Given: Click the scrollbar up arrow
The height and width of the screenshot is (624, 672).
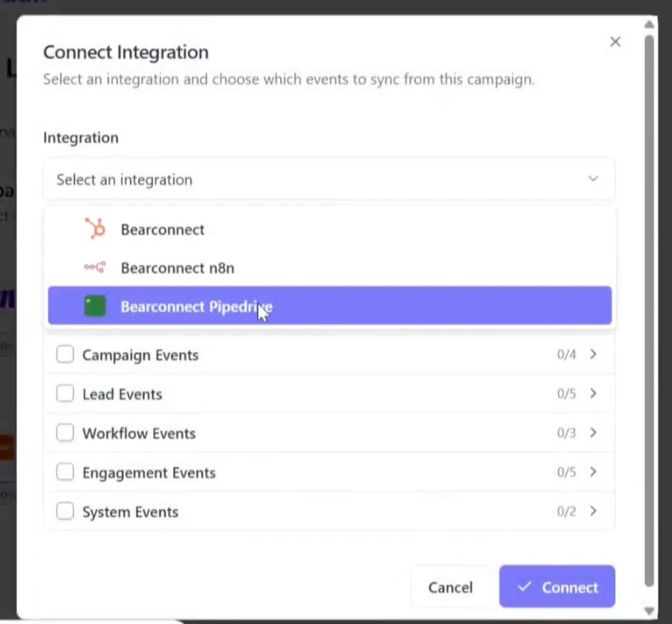Looking at the screenshot, I should pos(649,25).
